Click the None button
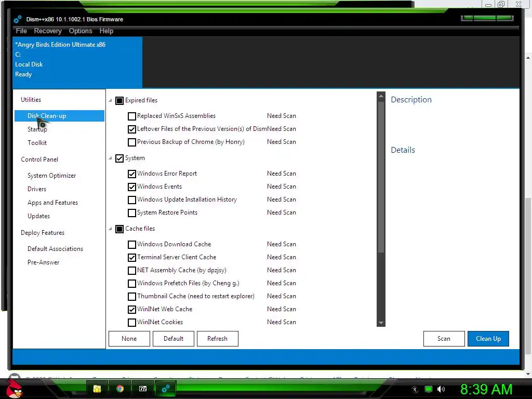Viewport: 532px width, 399px height. point(129,339)
